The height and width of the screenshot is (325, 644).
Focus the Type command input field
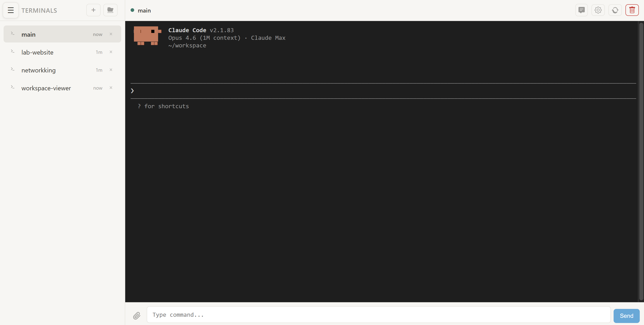[x=378, y=315]
